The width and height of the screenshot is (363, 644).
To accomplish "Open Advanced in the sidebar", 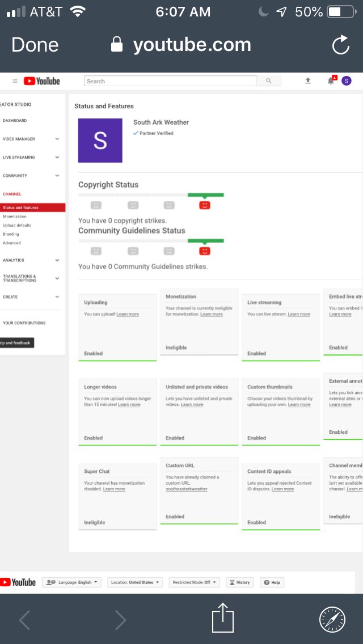I will (x=11, y=243).
